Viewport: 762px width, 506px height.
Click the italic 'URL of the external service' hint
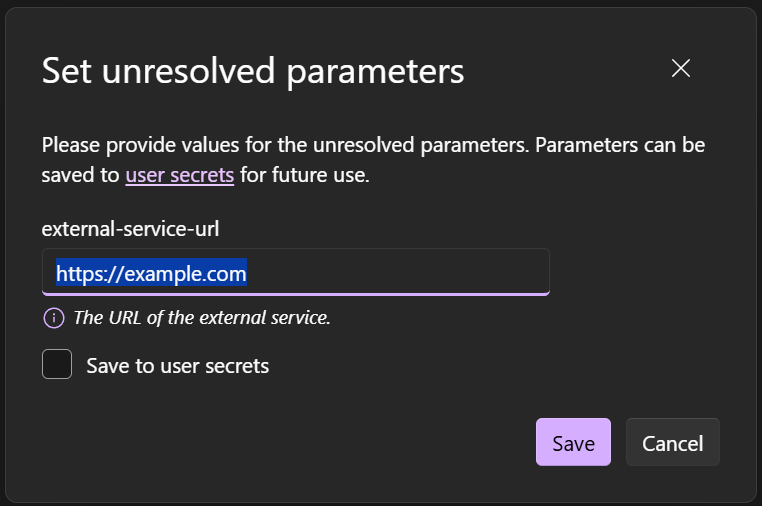(202, 318)
